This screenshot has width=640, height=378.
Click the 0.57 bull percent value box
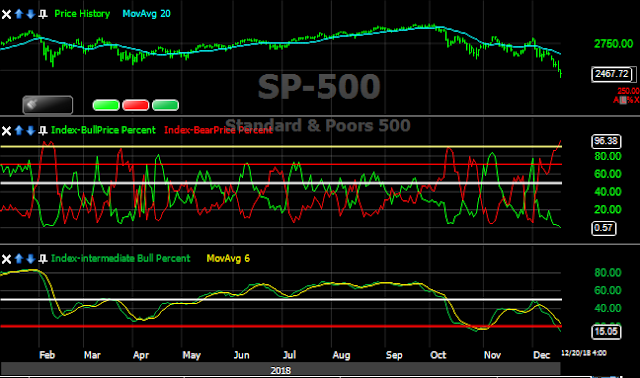pos(603,228)
